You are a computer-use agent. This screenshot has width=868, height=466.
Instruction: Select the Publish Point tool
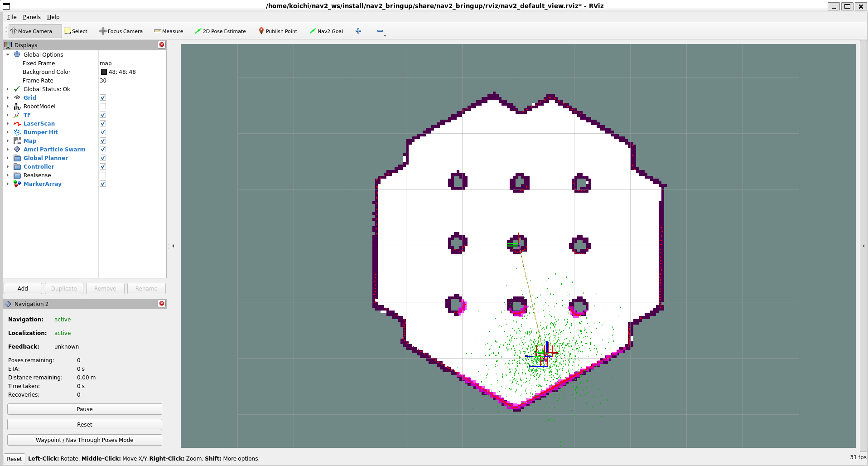278,31
